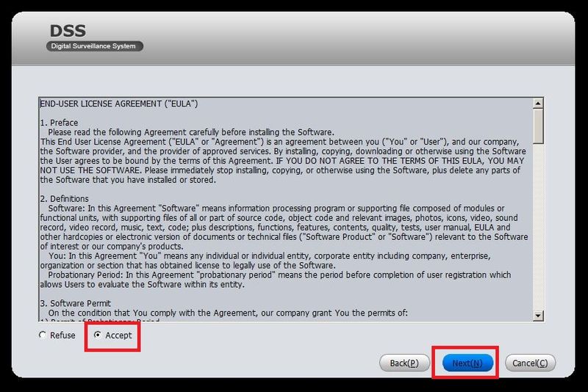Click the 'You: In this Agreement' definition line
The image size is (588, 392).
269,256
